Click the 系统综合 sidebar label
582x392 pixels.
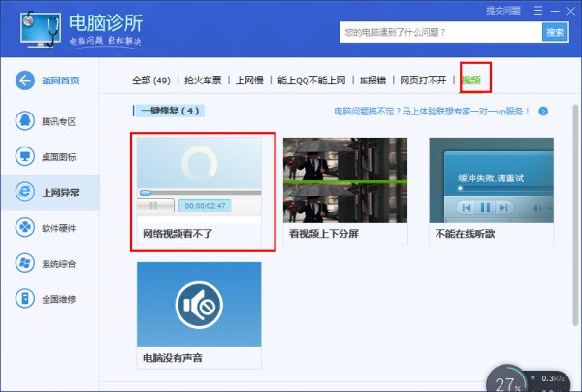pyautogui.click(x=58, y=264)
